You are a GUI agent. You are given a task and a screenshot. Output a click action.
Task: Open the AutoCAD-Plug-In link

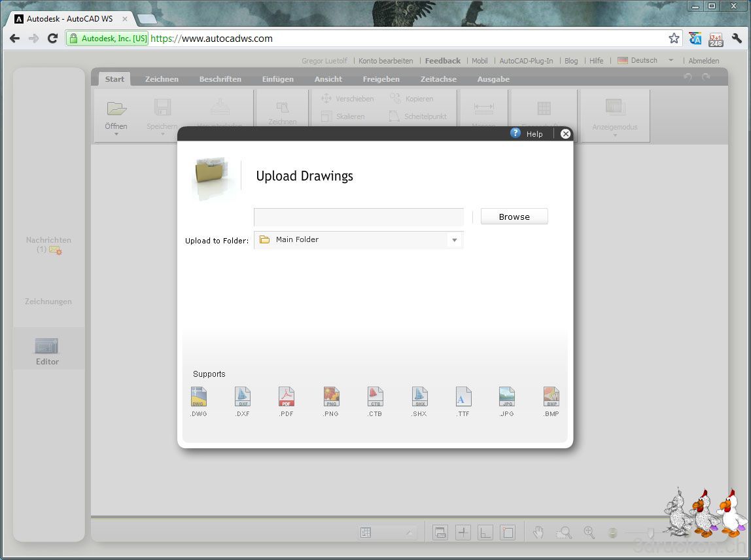pyautogui.click(x=526, y=61)
